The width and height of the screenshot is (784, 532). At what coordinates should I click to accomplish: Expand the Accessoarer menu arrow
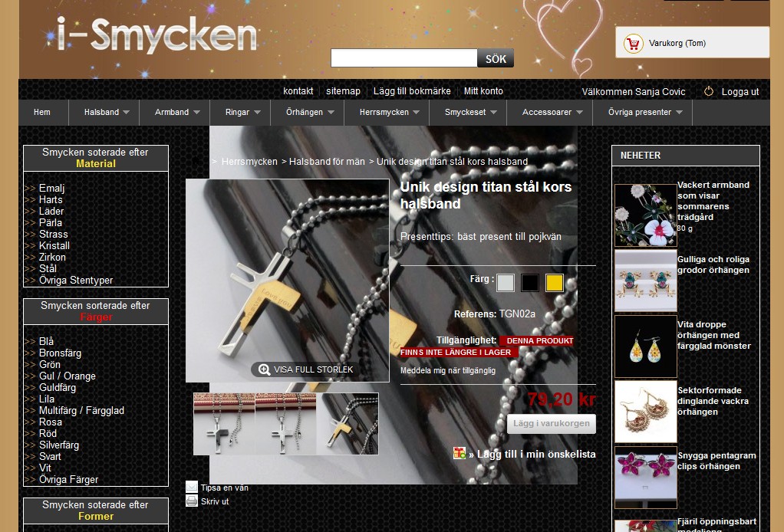coord(579,113)
